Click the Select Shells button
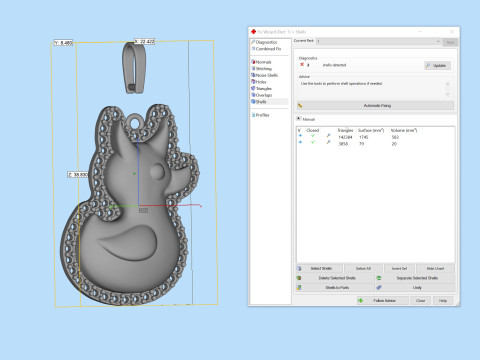The image size is (480, 360). coord(319,268)
